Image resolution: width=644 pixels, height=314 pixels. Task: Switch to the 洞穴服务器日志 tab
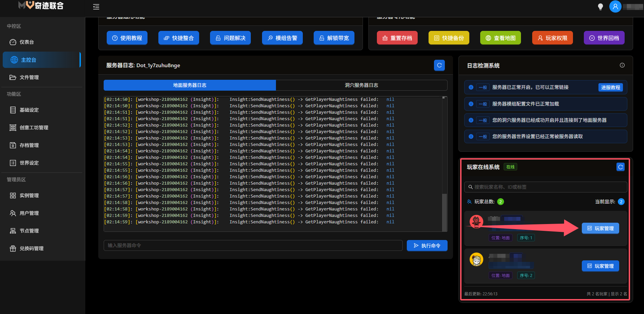361,85
